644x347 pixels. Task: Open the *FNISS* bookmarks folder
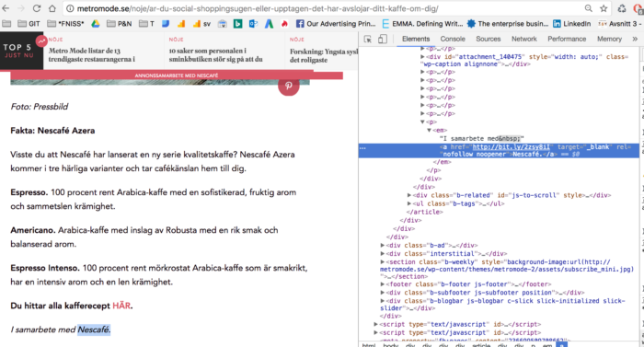65,24
